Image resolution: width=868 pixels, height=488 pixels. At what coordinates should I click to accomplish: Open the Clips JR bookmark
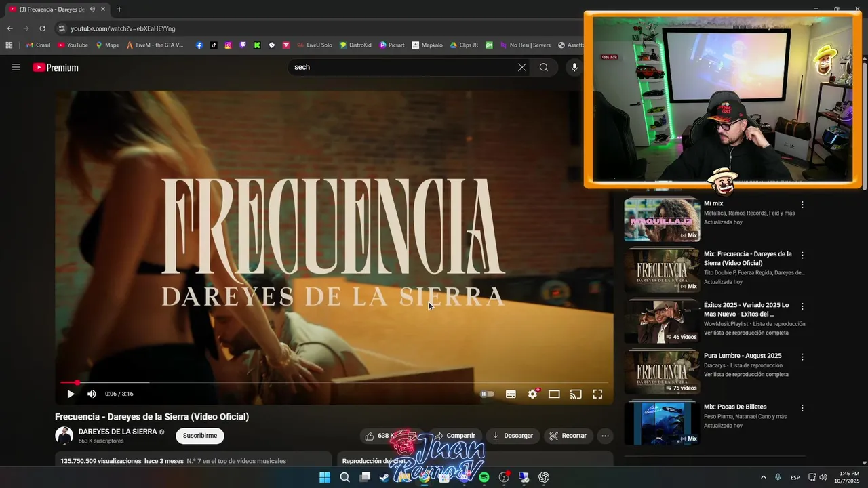click(x=464, y=45)
